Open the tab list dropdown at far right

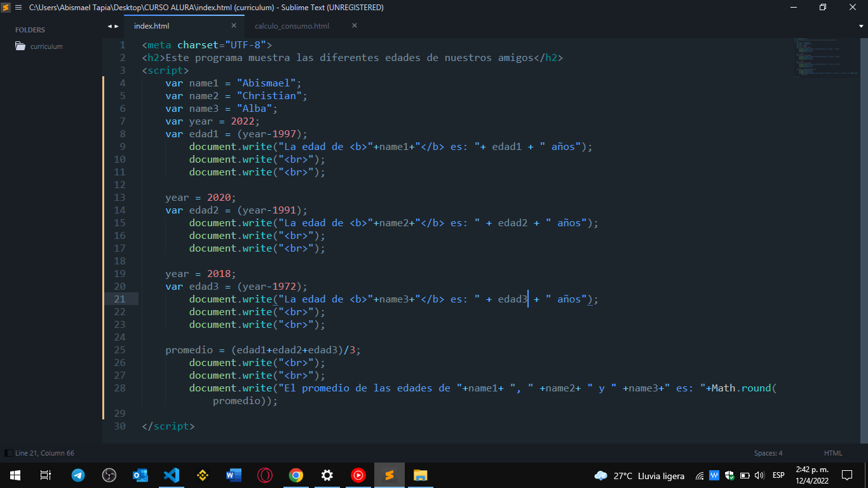pyautogui.click(x=862, y=26)
